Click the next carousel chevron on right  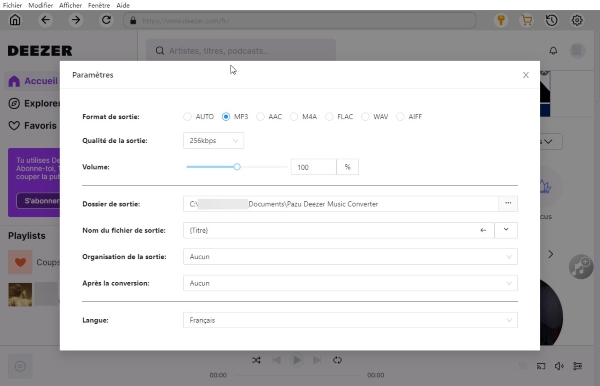click(551, 254)
